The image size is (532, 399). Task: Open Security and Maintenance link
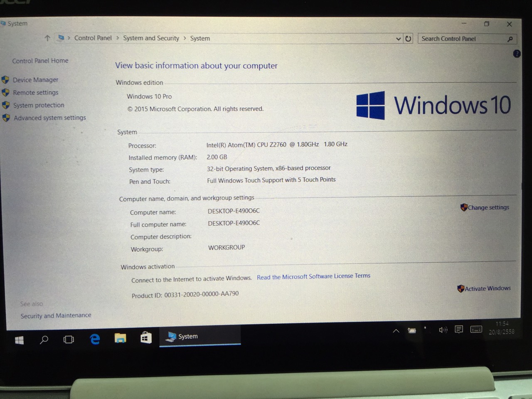[x=56, y=315]
